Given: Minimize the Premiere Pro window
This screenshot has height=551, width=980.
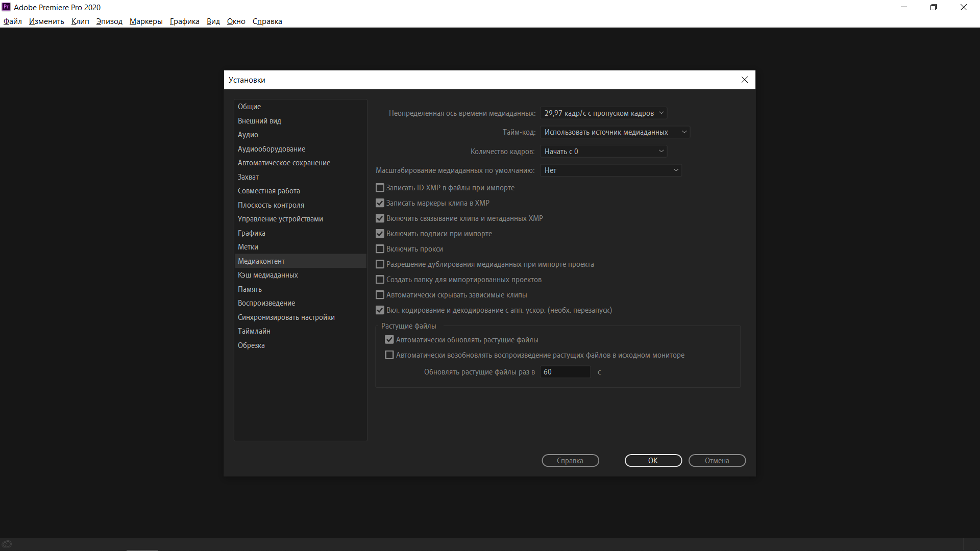Looking at the screenshot, I should point(904,7).
